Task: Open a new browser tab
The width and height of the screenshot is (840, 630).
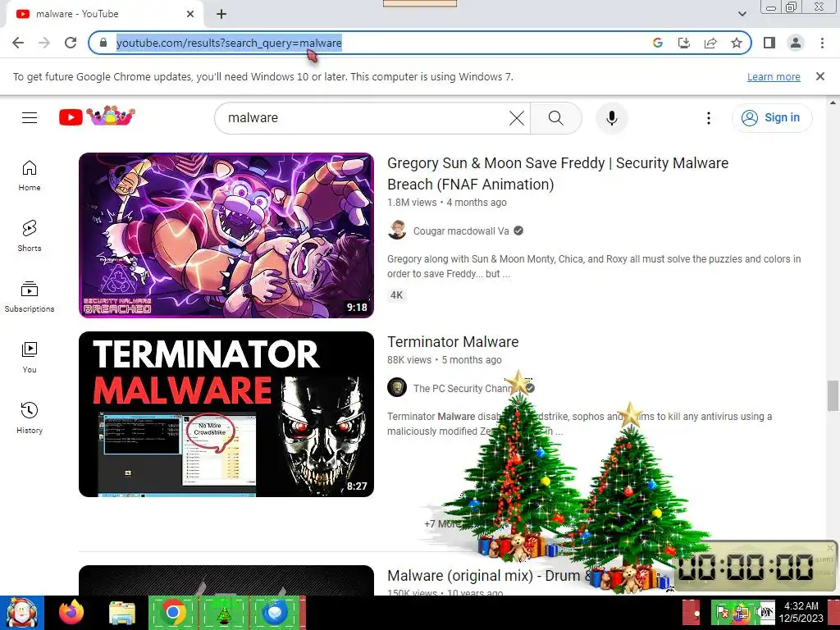Action: 221,15
